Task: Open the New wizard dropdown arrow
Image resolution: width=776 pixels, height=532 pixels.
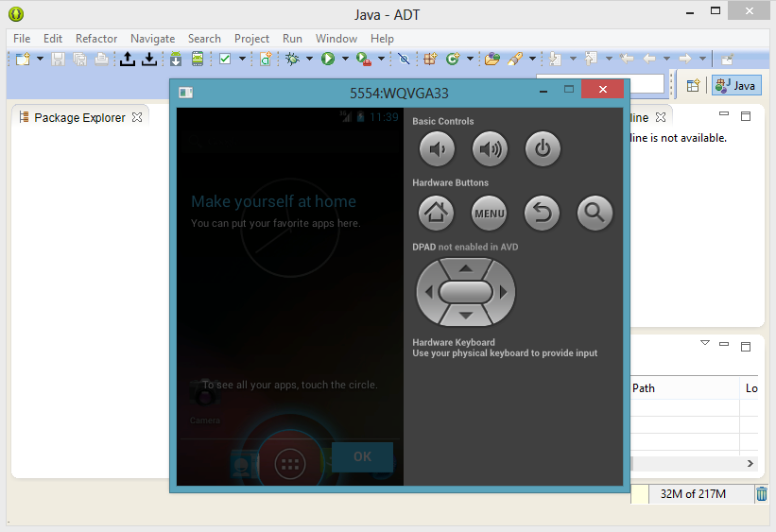Action: [x=40, y=59]
